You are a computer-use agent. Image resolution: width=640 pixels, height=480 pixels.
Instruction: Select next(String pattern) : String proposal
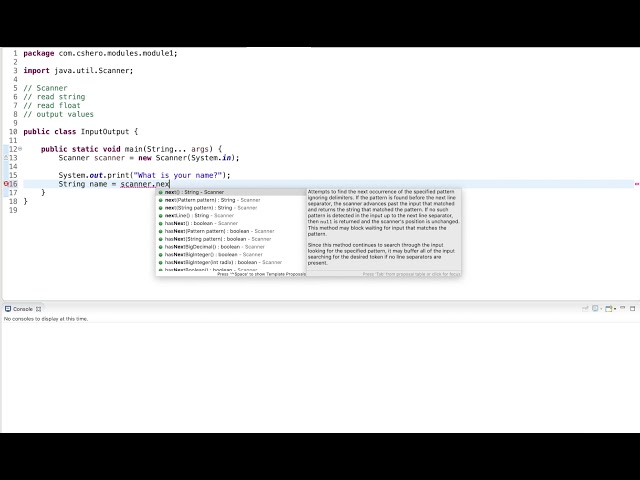231,208
